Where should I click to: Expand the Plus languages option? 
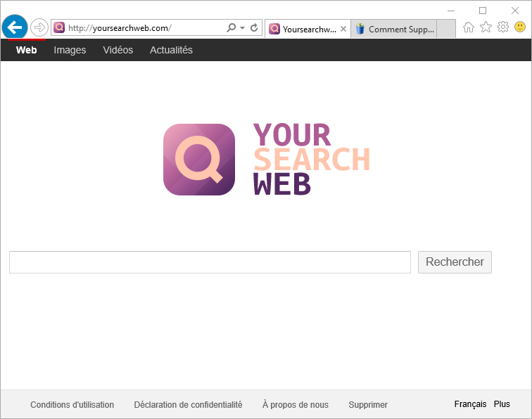tap(502, 404)
